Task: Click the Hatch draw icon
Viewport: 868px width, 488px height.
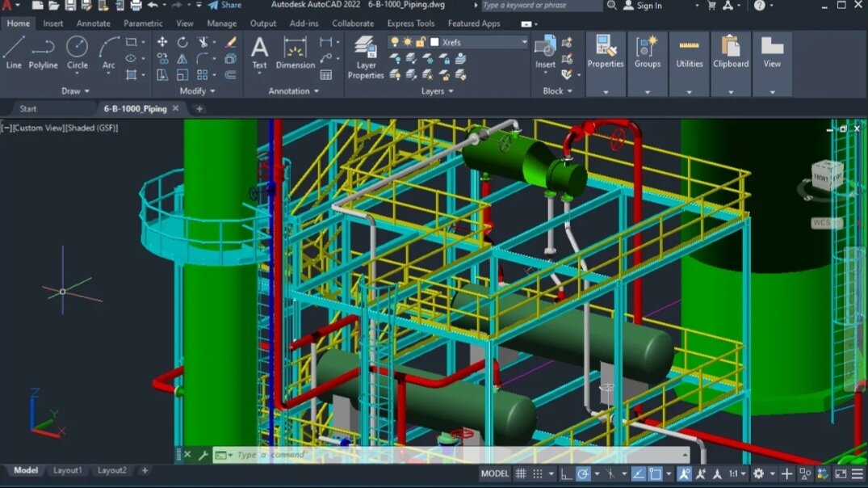Action: pos(131,75)
